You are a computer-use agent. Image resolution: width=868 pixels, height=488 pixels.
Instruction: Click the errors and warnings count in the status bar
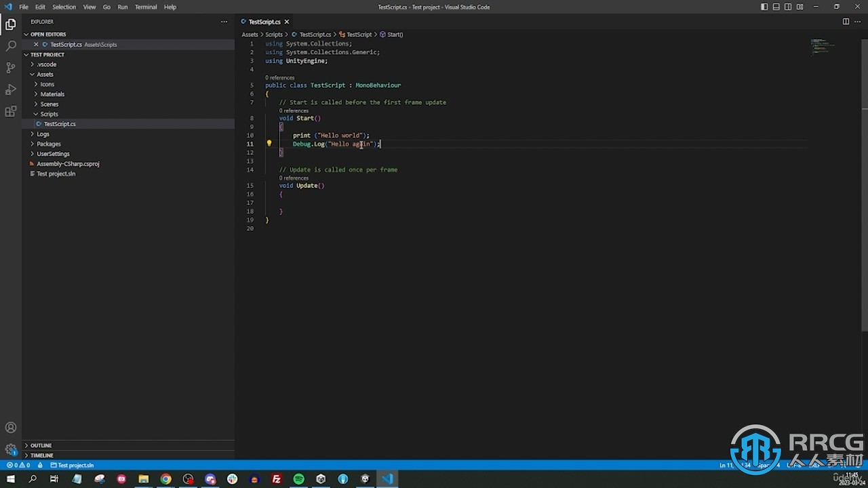[18, 466]
